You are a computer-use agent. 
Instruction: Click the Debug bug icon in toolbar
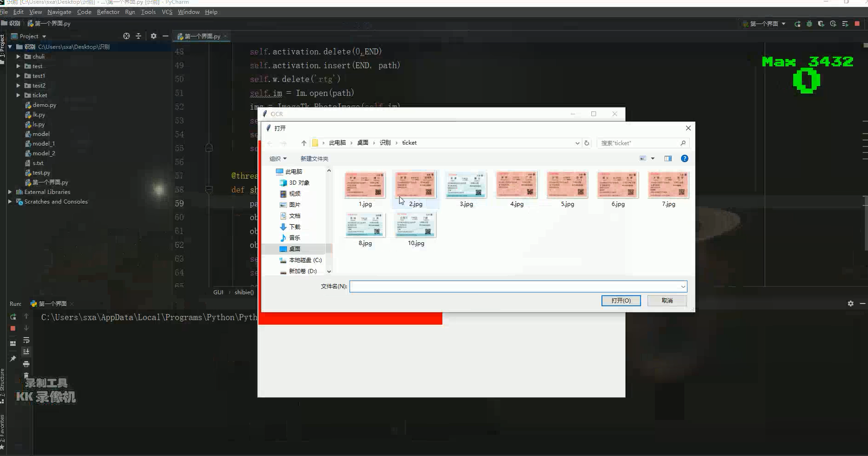(x=809, y=24)
